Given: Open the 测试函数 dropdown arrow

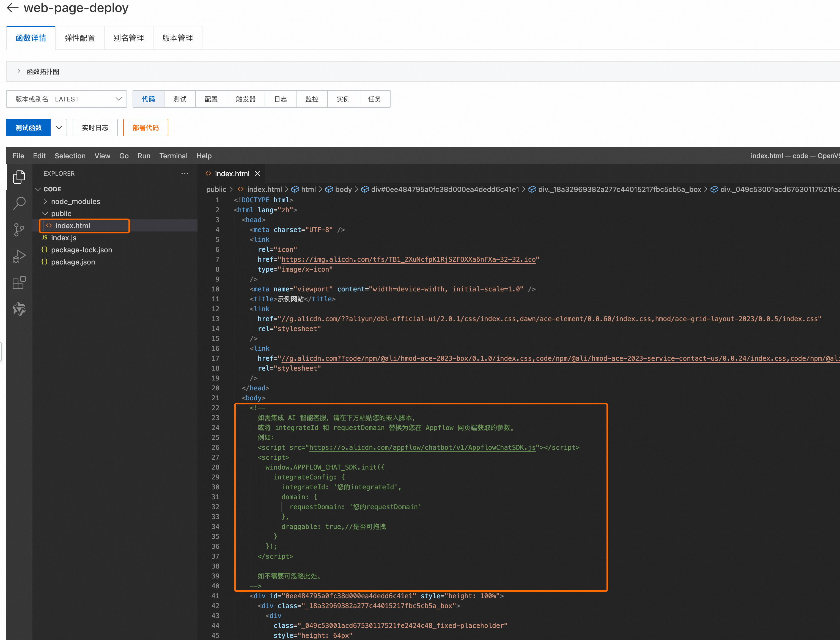Looking at the screenshot, I should [x=59, y=128].
